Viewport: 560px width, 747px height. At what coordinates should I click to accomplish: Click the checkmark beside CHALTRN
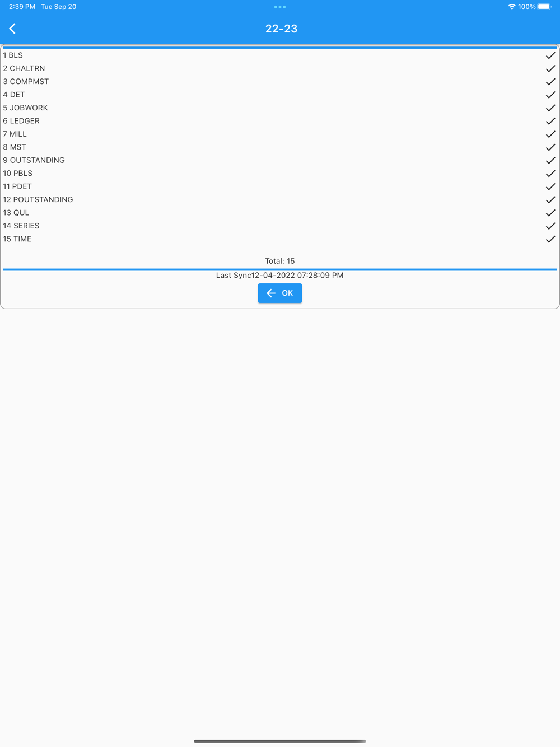[550, 68]
